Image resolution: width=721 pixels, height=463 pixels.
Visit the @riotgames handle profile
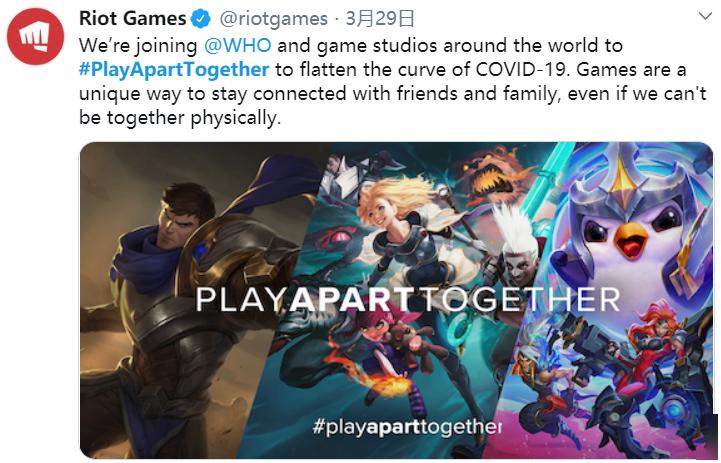[274, 19]
